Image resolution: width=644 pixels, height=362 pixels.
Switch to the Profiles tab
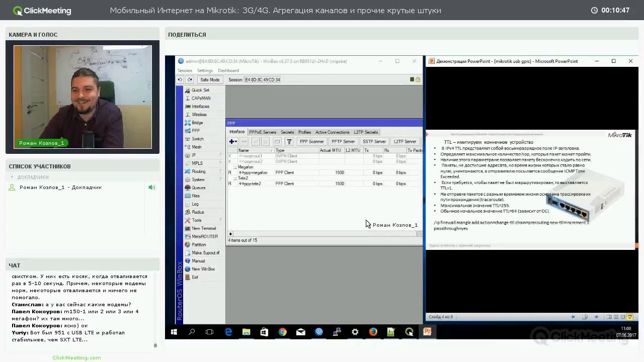(305, 132)
